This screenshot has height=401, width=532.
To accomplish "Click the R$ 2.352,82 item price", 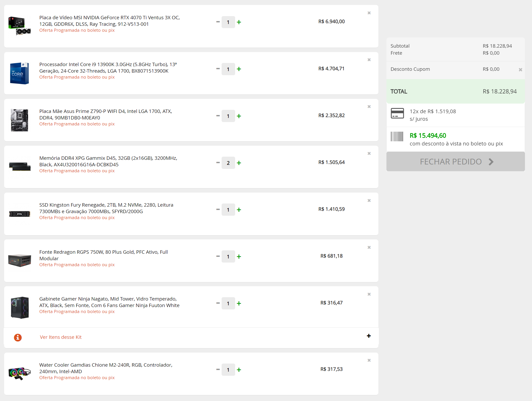I will [331, 116].
